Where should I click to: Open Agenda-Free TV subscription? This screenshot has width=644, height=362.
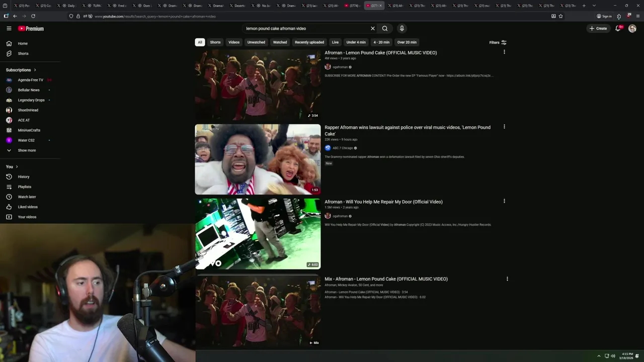[x=30, y=80]
